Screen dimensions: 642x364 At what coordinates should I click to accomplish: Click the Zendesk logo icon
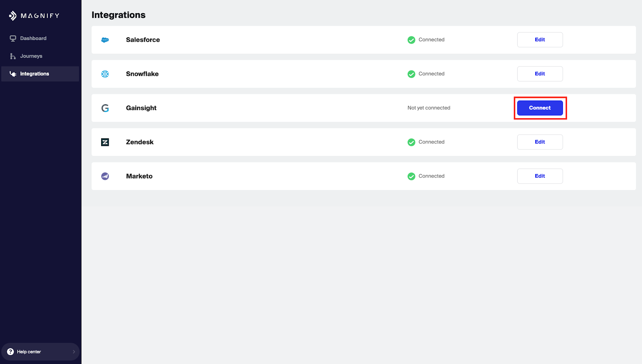pos(105,142)
